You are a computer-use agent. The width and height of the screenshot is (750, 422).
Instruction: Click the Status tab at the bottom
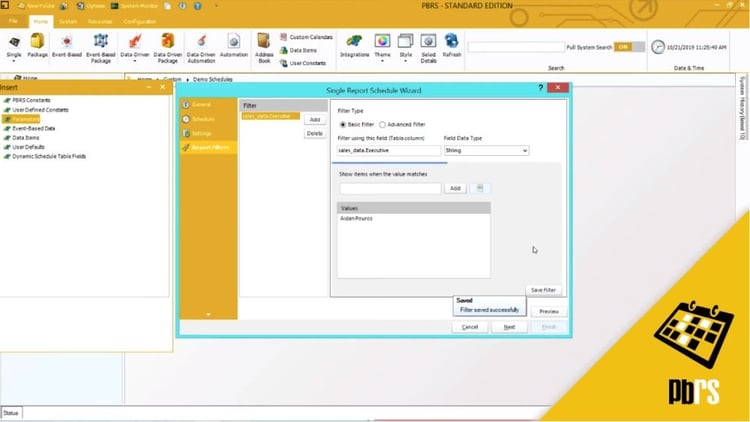click(x=11, y=413)
